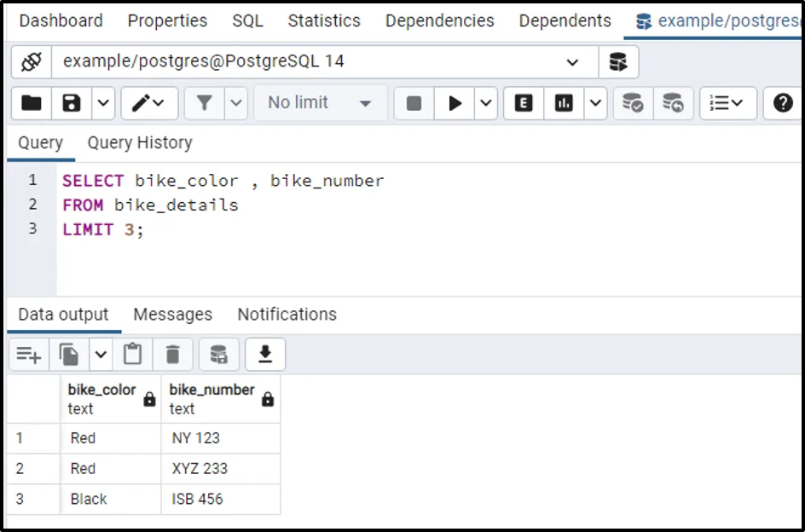Open the Messages tab

click(172, 315)
